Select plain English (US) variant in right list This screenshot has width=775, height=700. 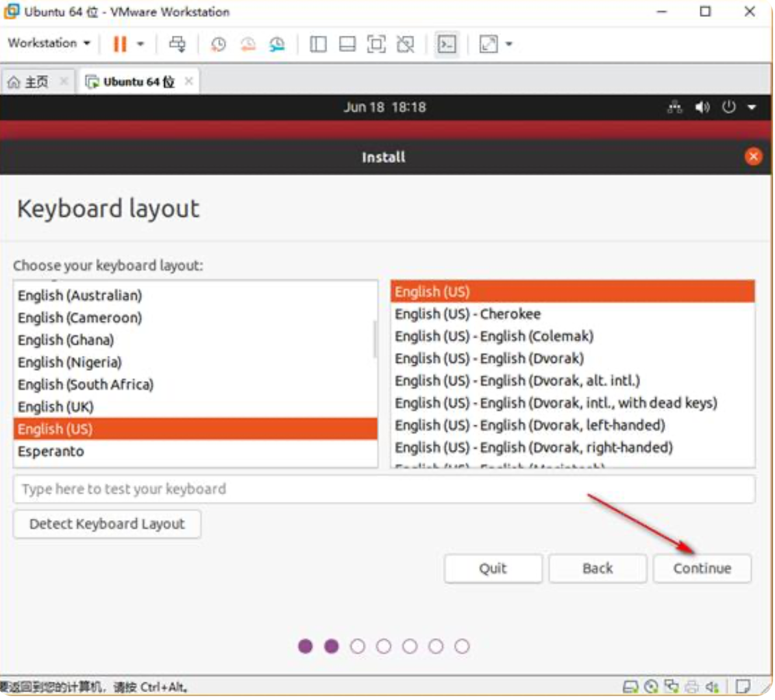pyautogui.click(x=573, y=292)
